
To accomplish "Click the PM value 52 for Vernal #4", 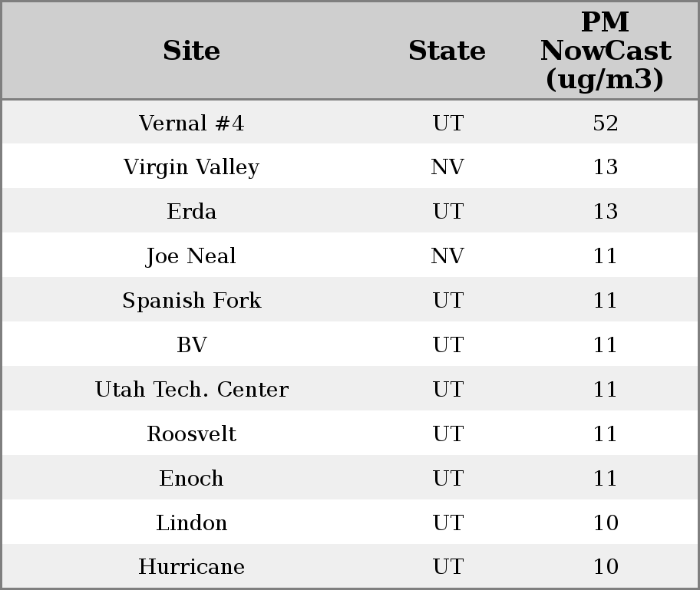I will point(605,124).
